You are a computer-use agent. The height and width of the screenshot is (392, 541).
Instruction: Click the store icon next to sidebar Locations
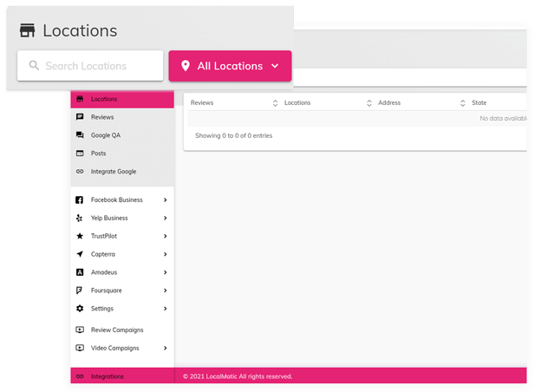(x=80, y=99)
